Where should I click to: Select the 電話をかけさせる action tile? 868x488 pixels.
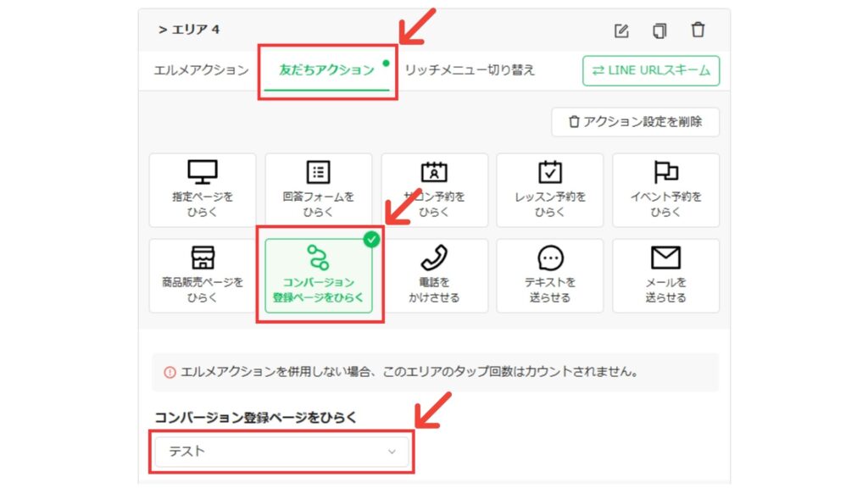click(x=435, y=276)
